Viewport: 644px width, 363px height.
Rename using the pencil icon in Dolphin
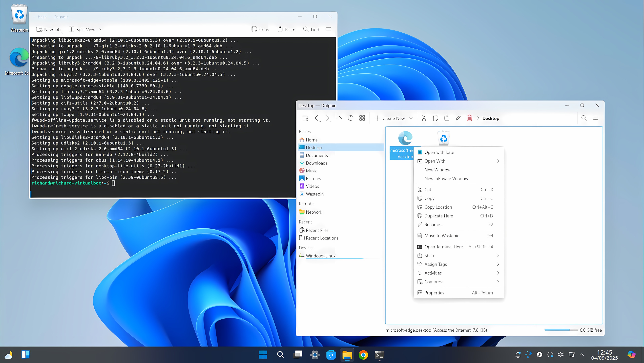pos(458,118)
